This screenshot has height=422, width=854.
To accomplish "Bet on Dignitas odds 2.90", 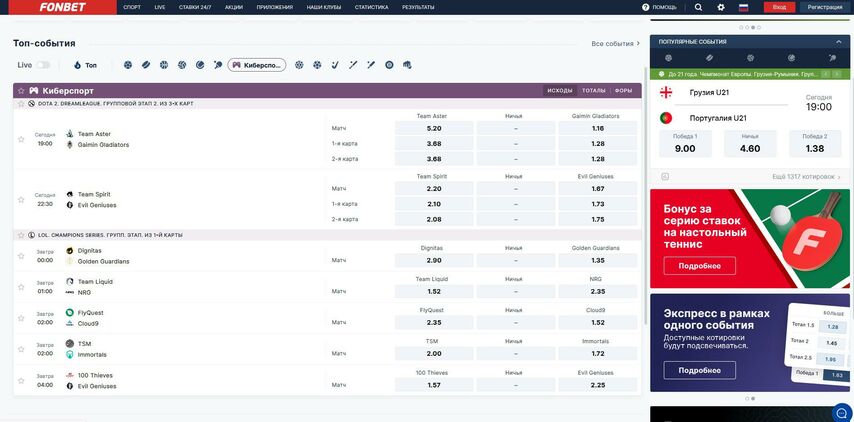I will 434,260.
